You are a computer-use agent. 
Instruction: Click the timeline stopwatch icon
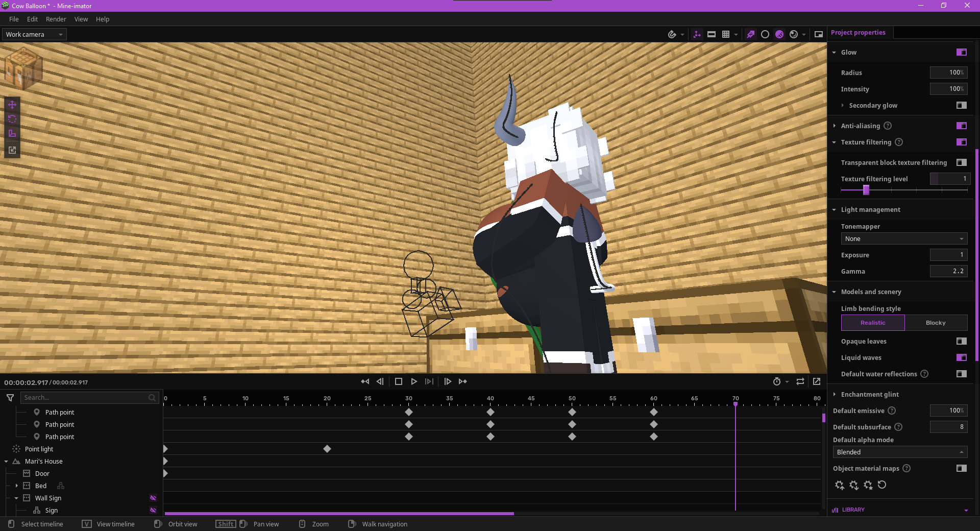pyautogui.click(x=777, y=381)
